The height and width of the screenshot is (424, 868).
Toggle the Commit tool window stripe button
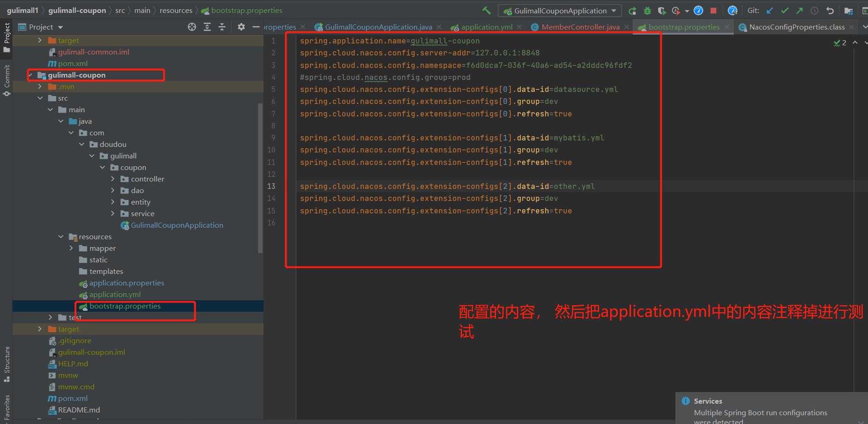(x=6, y=80)
